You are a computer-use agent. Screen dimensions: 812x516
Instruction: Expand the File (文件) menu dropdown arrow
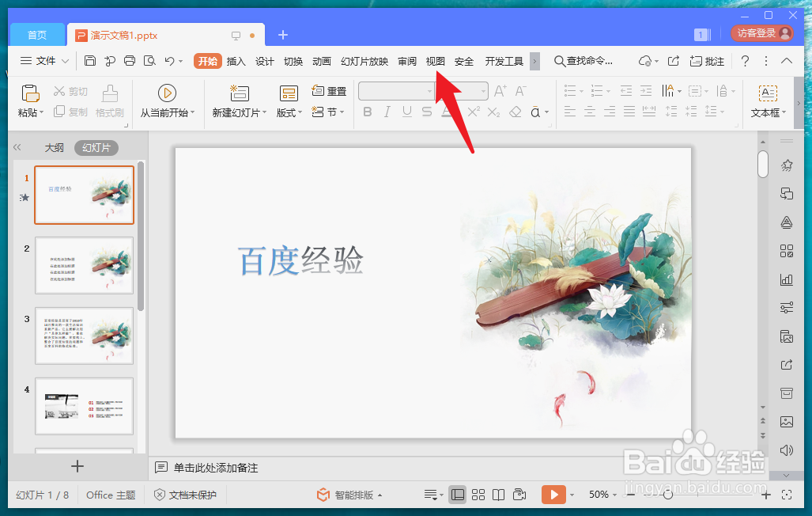[66, 61]
